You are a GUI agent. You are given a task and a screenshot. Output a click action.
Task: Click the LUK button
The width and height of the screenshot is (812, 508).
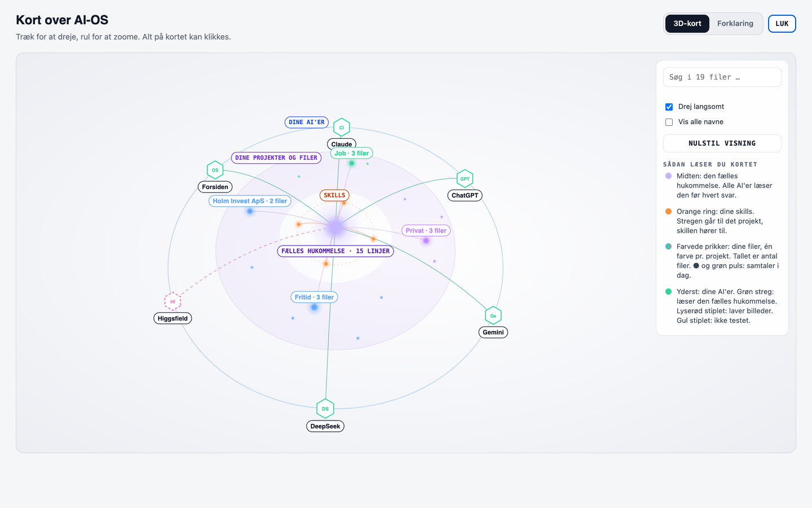coord(782,24)
